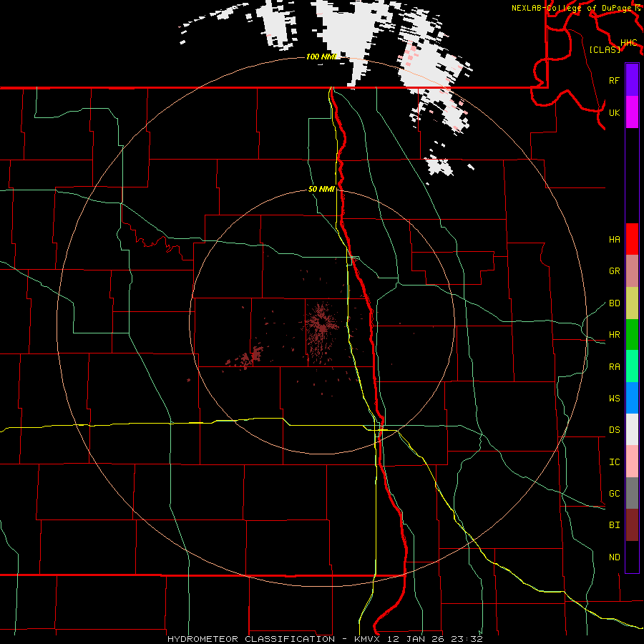Click the "23:32" timestamp text
The height and width of the screenshot is (644, 644).
coord(465,639)
